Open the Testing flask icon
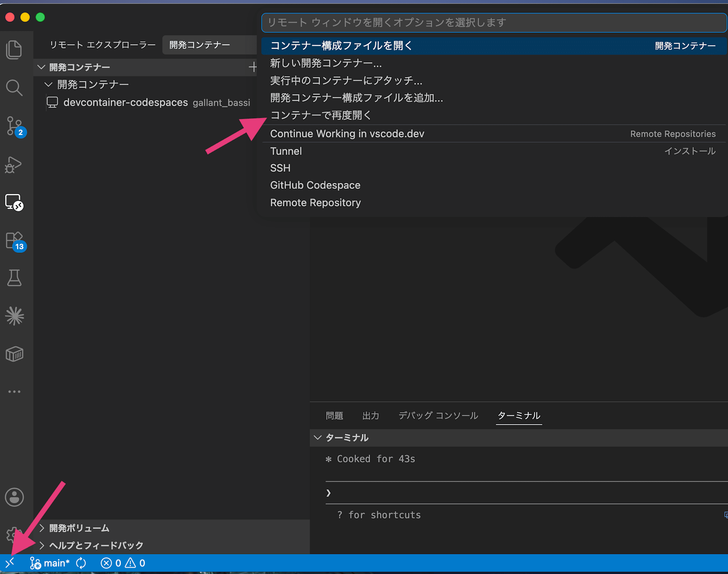This screenshot has width=728, height=574. [x=14, y=278]
